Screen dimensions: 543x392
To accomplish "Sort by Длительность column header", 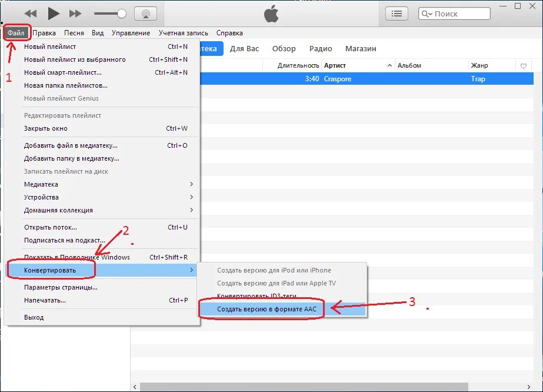I will pyautogui.click(x=298, y=65).
